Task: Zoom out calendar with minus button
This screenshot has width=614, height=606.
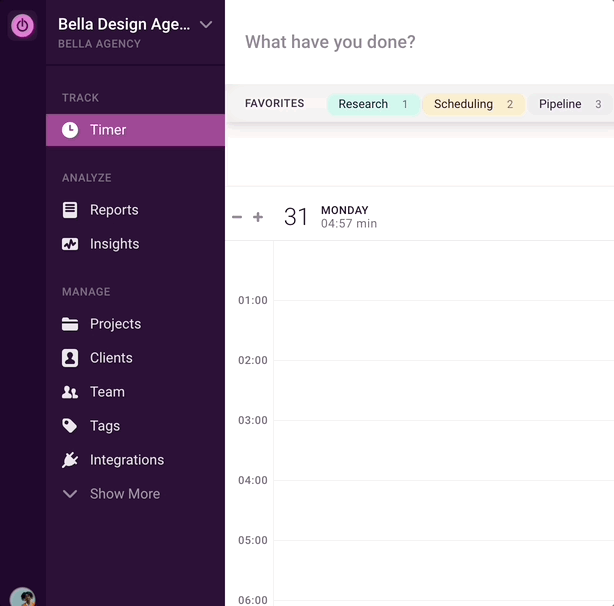Action: pos(237,217)
